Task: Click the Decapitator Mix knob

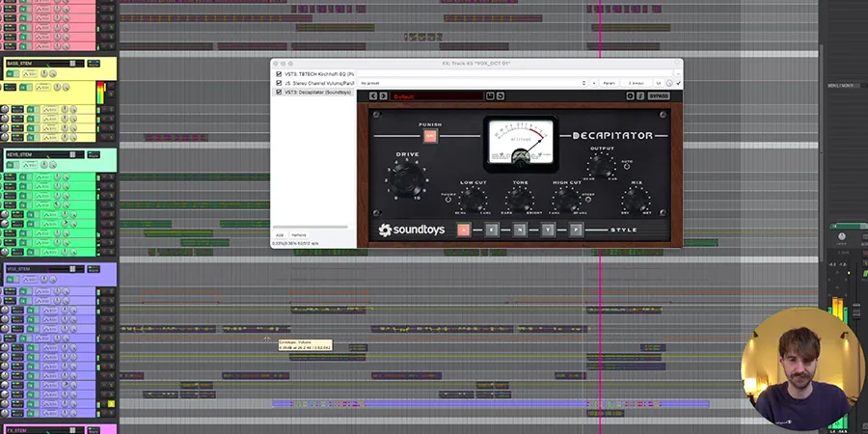Action: pos(635,198)
